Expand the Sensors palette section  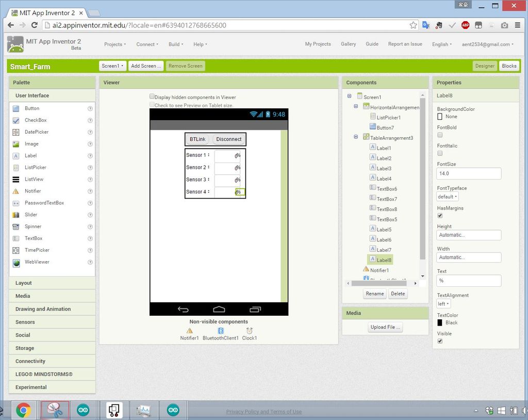(52, 322)
